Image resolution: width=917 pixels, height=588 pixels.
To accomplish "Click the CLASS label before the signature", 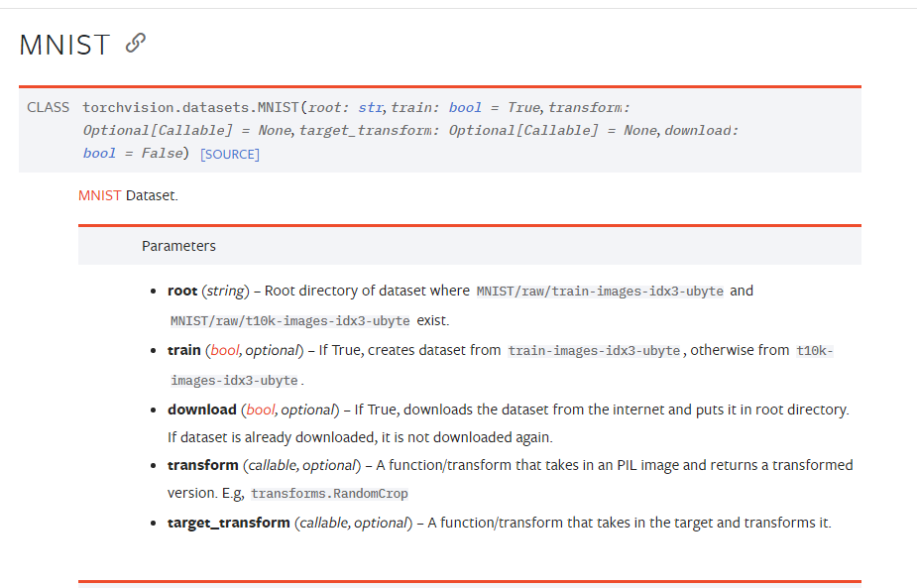I will tap(49, 107).
